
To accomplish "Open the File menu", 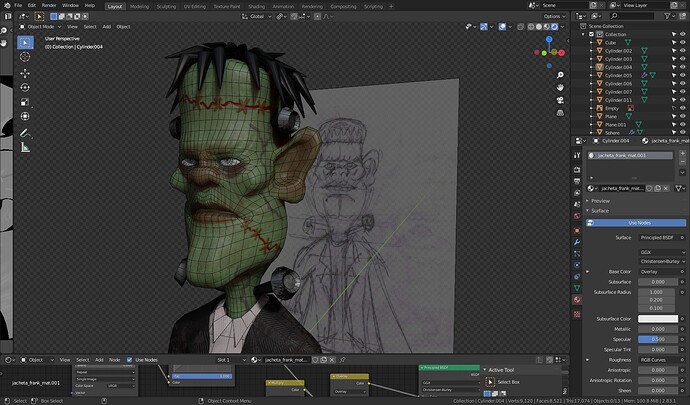I will point(18,6).
